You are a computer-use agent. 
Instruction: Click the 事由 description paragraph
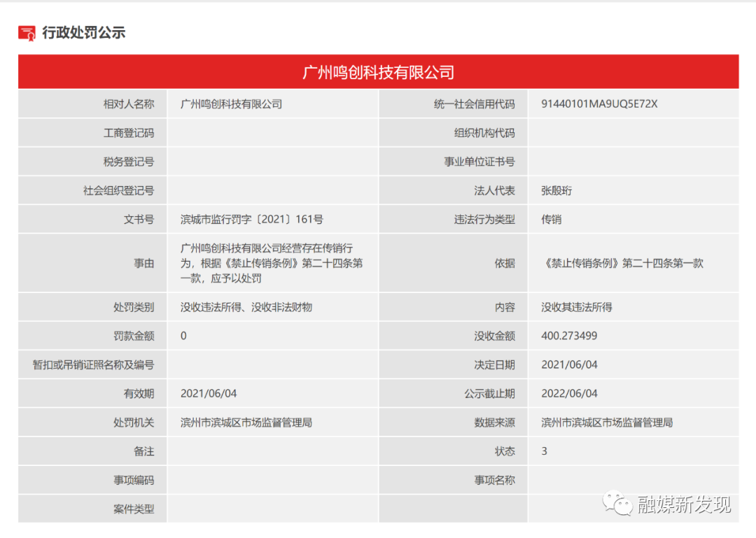pos(272,263)
